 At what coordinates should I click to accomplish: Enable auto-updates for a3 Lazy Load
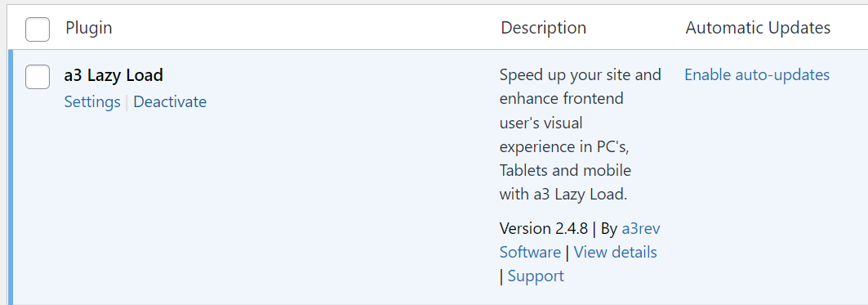click(757, 75)
